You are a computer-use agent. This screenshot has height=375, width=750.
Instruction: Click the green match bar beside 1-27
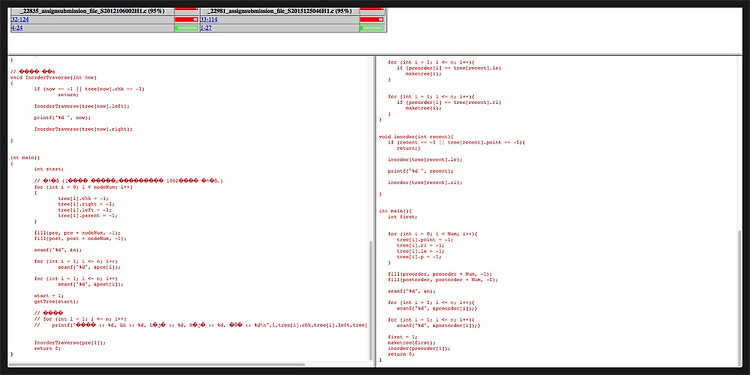(372, 28)
